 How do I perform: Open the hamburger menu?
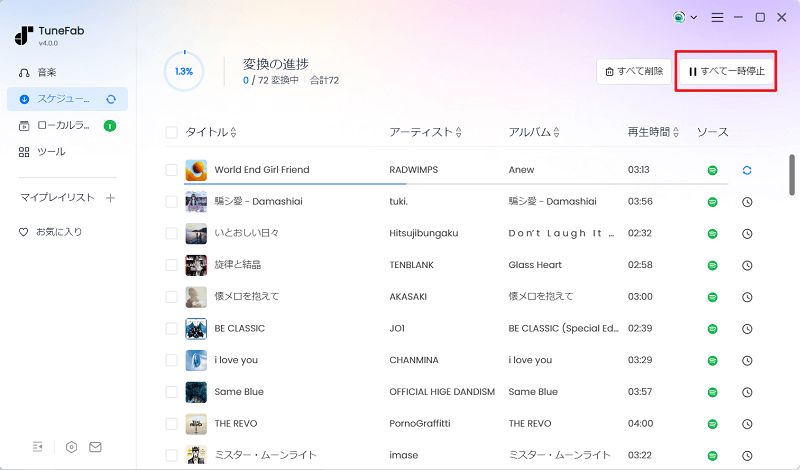717,18
